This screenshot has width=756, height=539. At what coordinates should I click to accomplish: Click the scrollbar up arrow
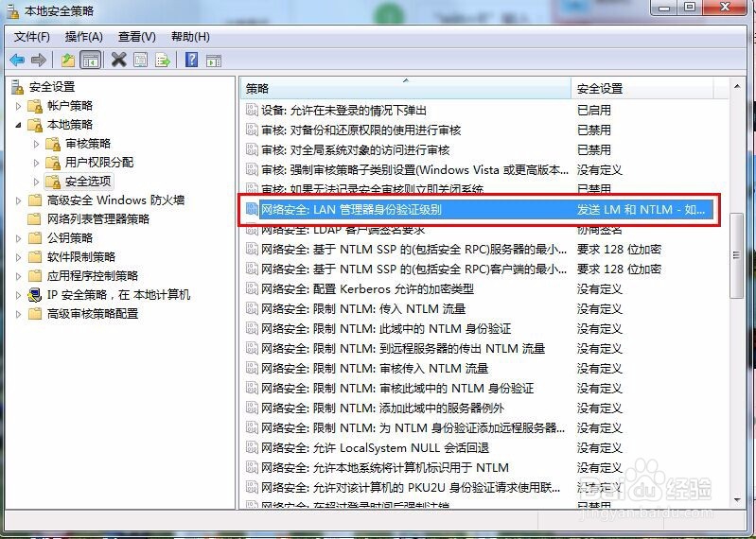pos(737,86)
